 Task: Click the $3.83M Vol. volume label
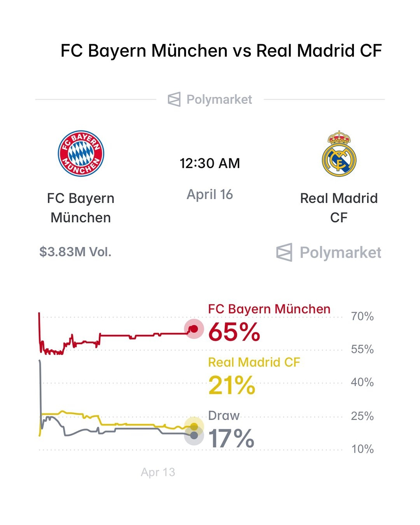[75, 252]
